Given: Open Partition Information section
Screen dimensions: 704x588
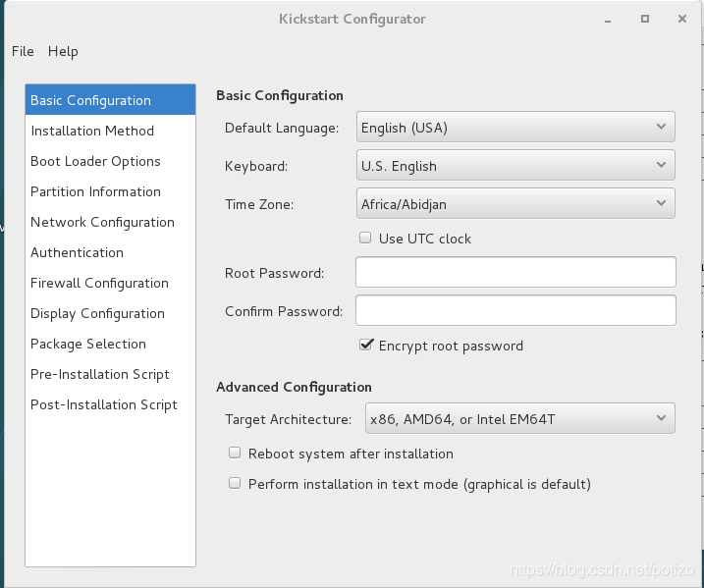Looking at the screenshot, I should click(95, 191).
